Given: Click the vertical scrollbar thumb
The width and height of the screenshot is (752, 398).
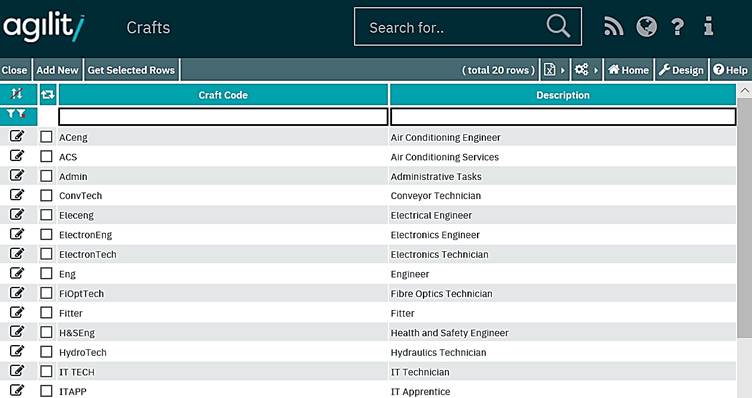Looking at the screenshot, I should tap(745, 218).
